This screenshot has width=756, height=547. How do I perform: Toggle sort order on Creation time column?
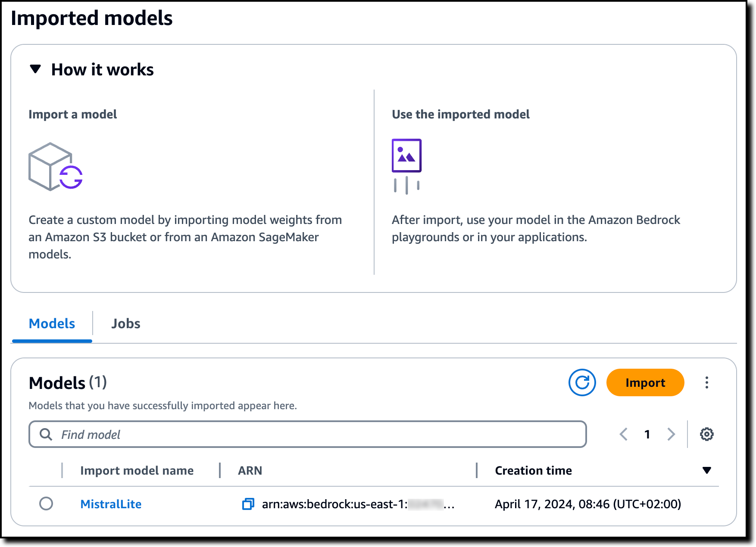(706, 470)
